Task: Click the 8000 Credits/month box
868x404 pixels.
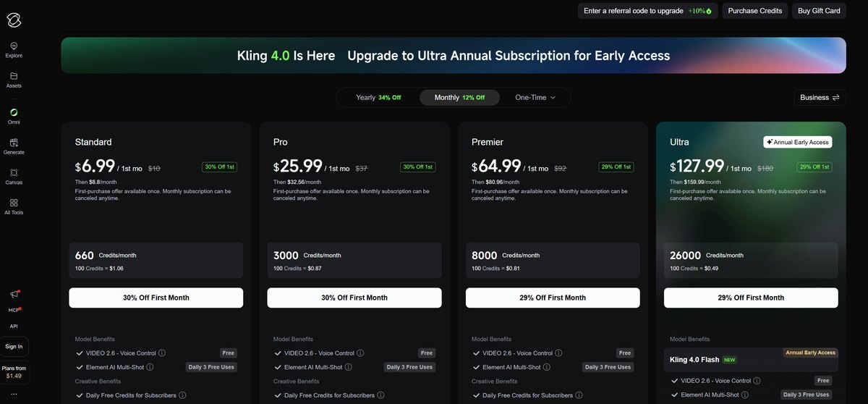Action: click(x=553, y=261)
